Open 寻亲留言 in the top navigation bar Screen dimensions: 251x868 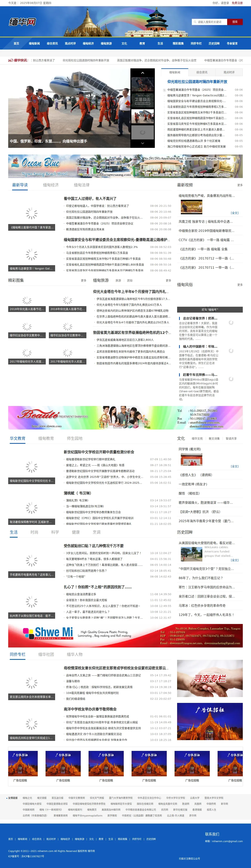click(x=232, y=43)
